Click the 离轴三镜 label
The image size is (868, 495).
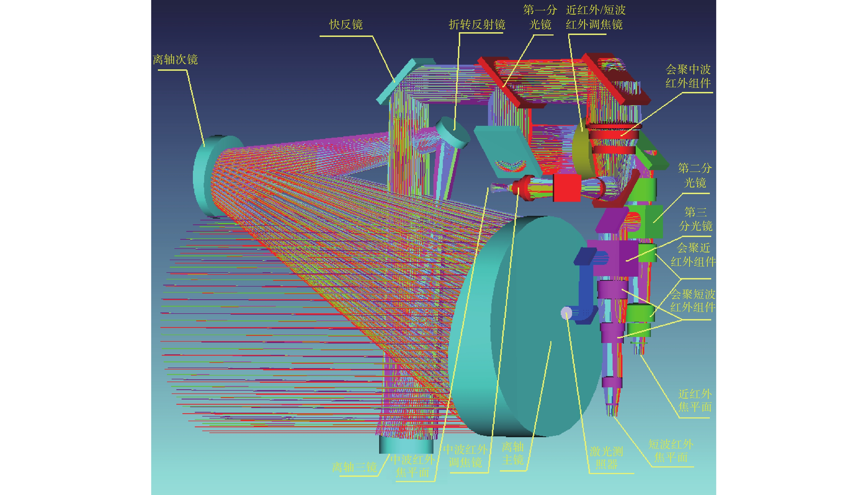(354, 467)
